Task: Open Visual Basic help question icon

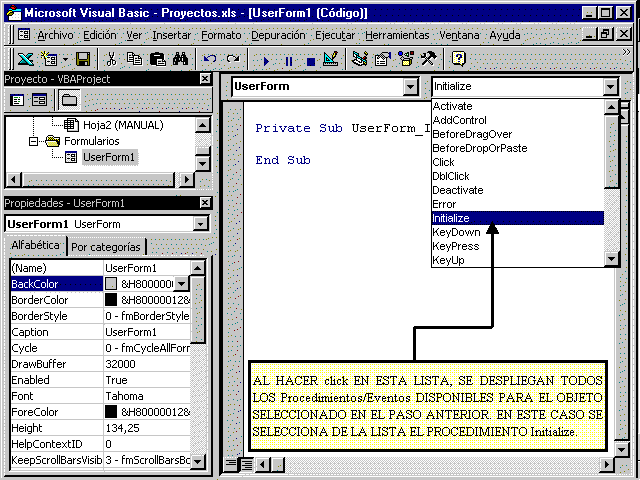Action: [x=458, y=59]
